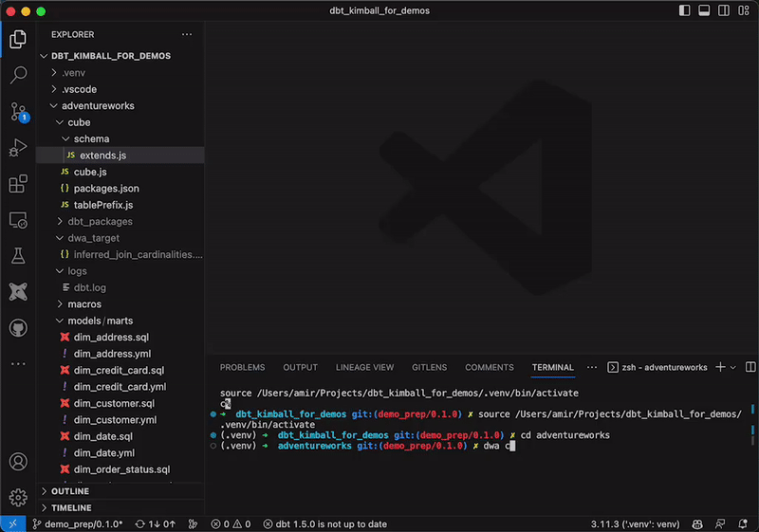Screen dimensions: 759x532
Task: Open the Testing flask icon
Action: [x=18, y=256]
